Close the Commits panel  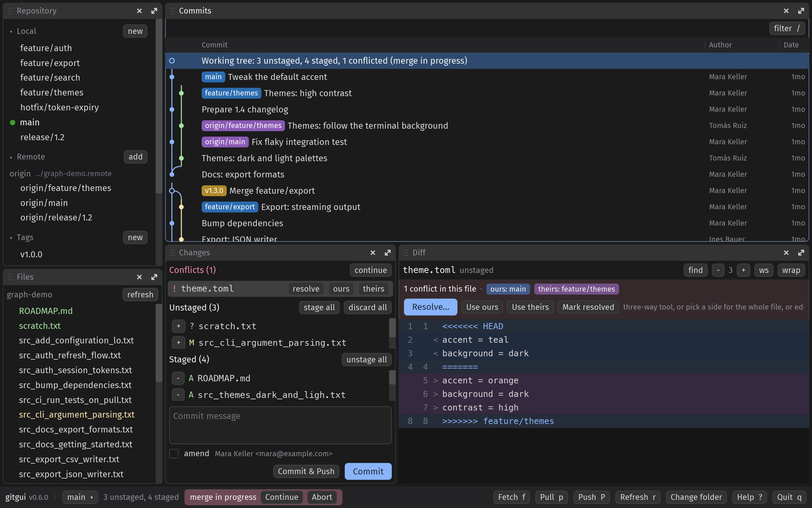coord(786,11)
